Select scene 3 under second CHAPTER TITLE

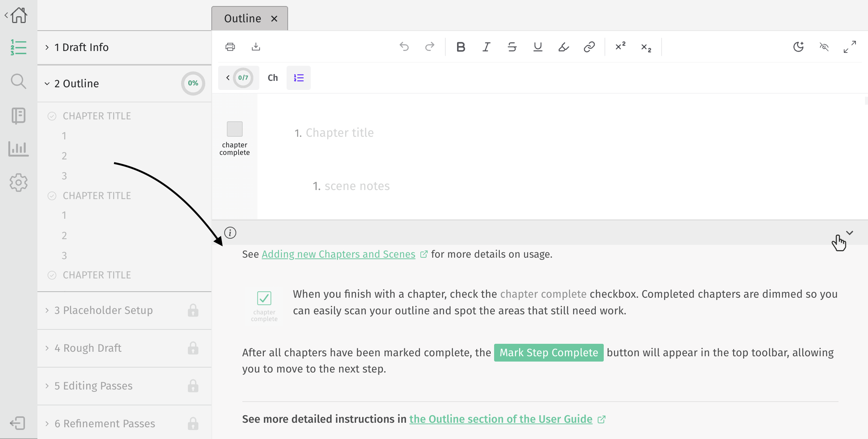[64, 256]
